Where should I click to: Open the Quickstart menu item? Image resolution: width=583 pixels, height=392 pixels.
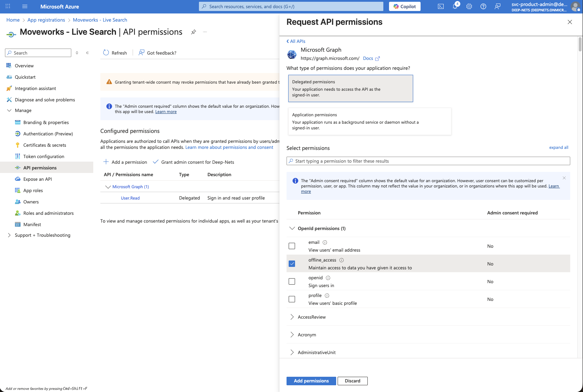[25, 77]
